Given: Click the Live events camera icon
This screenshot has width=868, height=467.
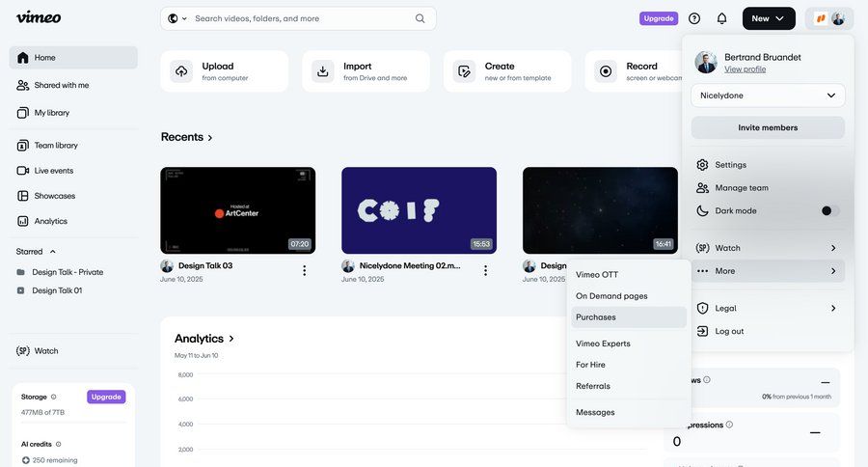Looking at the screenshot, I should pyautogui.click(x=23, y=171).
